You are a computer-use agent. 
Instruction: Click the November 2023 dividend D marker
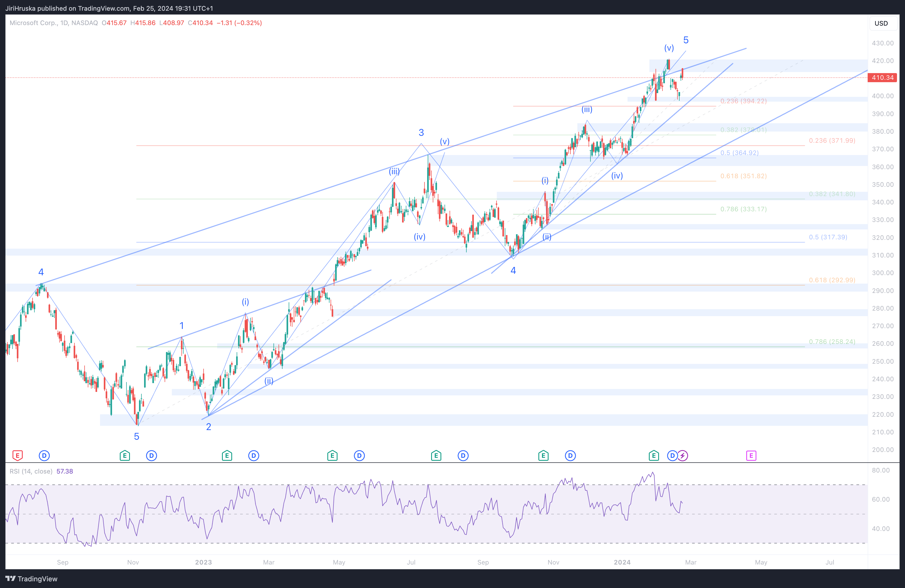tap(570, 455)
